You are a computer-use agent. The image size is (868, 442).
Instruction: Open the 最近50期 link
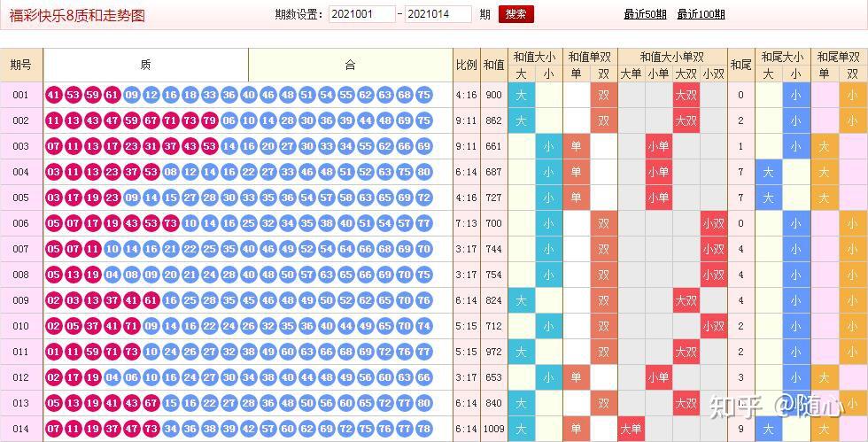645,15
